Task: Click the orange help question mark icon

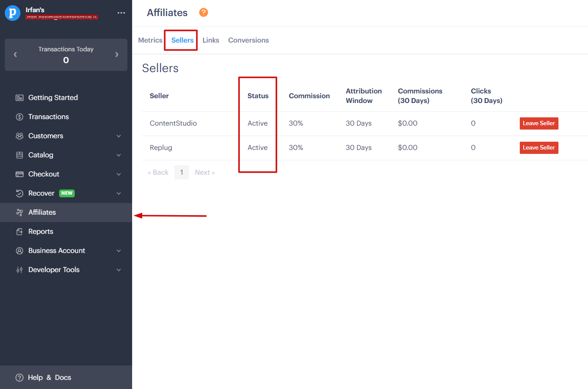Action: tap(203, 13)
